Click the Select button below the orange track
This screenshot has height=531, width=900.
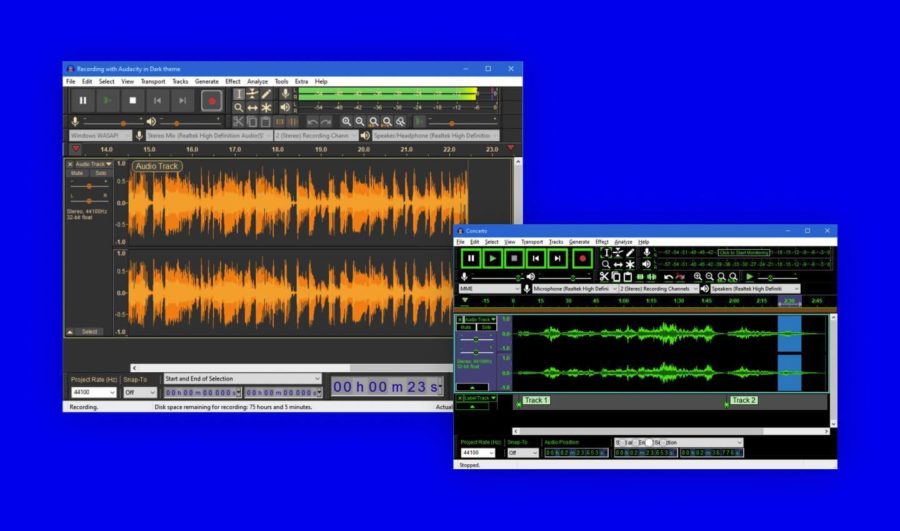[89, 332]
